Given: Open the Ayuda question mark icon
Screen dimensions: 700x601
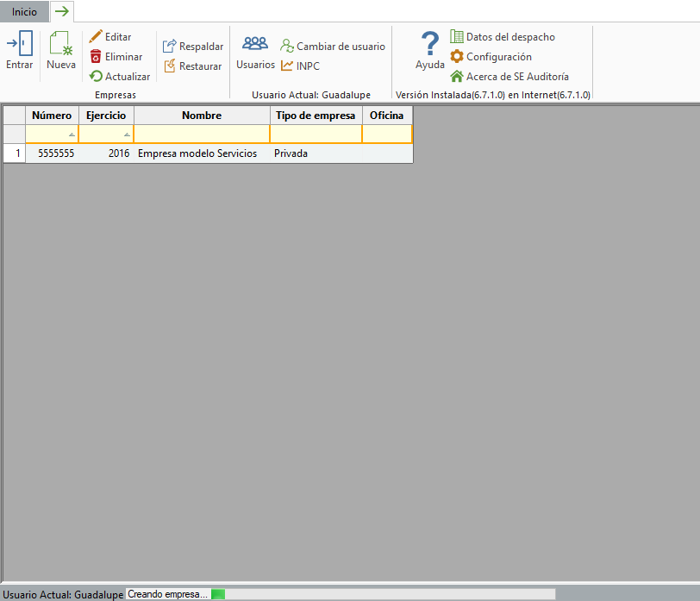Looking at the screenshot, I should coord(429,45).
